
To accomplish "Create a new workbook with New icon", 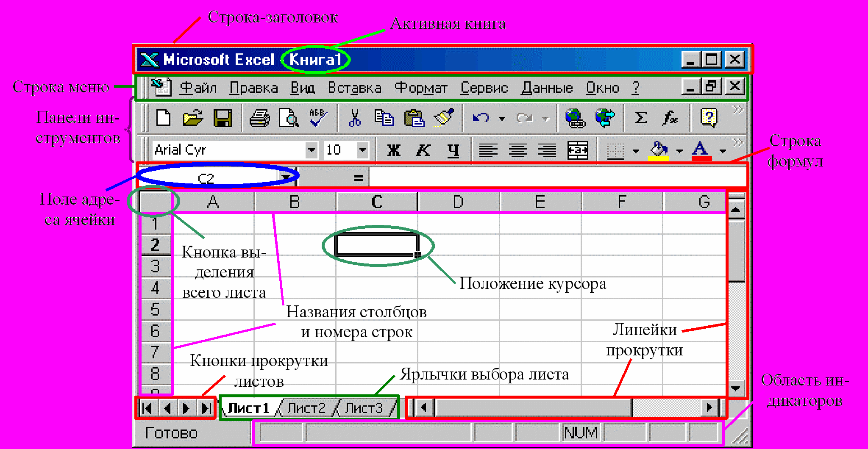I will click(x=163, y=118).
